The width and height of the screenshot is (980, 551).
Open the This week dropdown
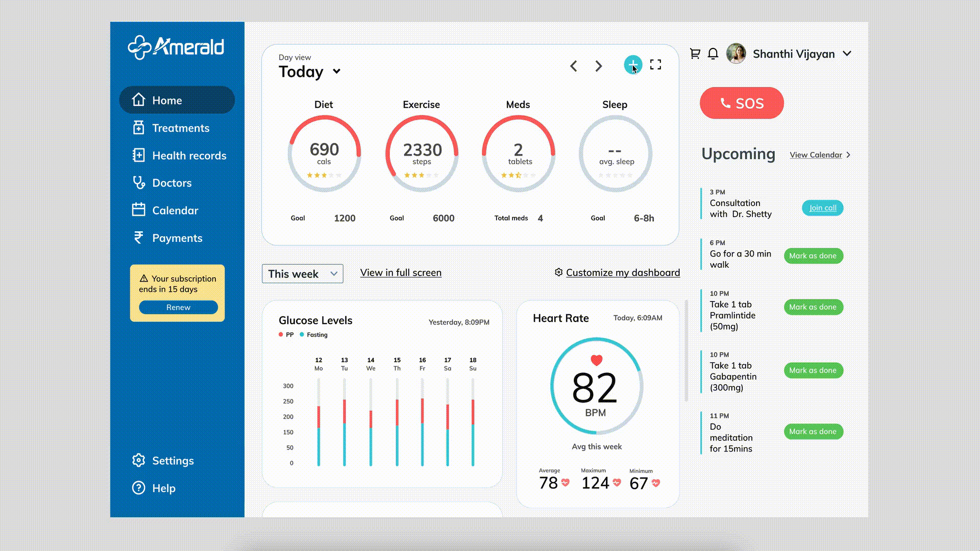(x=303, y=273)
